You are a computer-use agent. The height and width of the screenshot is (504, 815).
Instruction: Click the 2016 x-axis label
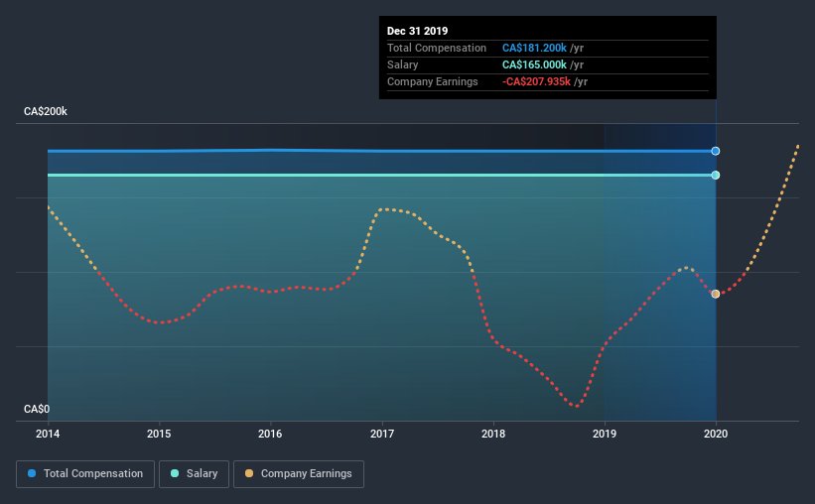pyautogui.click(x=270, y=434)
